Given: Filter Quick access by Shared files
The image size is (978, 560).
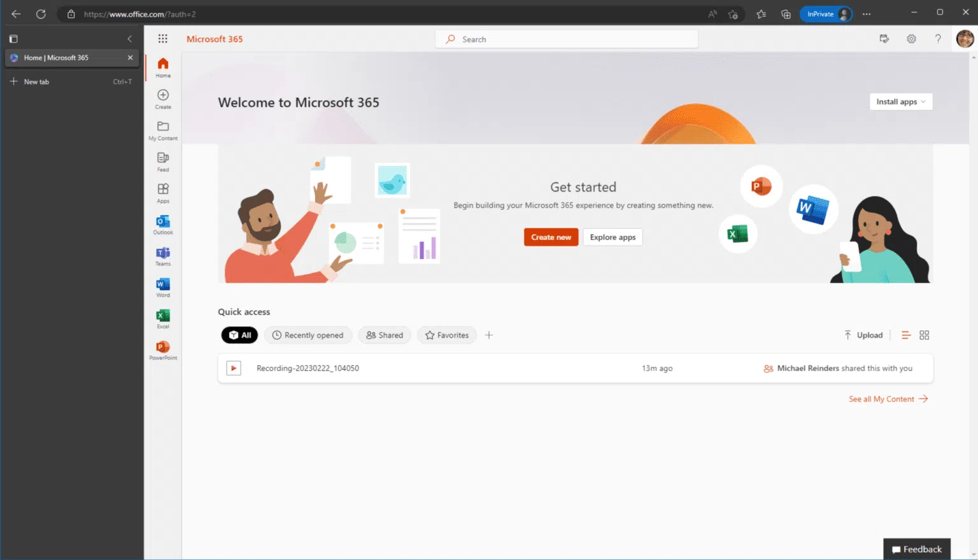Looking at the screenshot, I should pyautogui.click(x=385, y=335).
